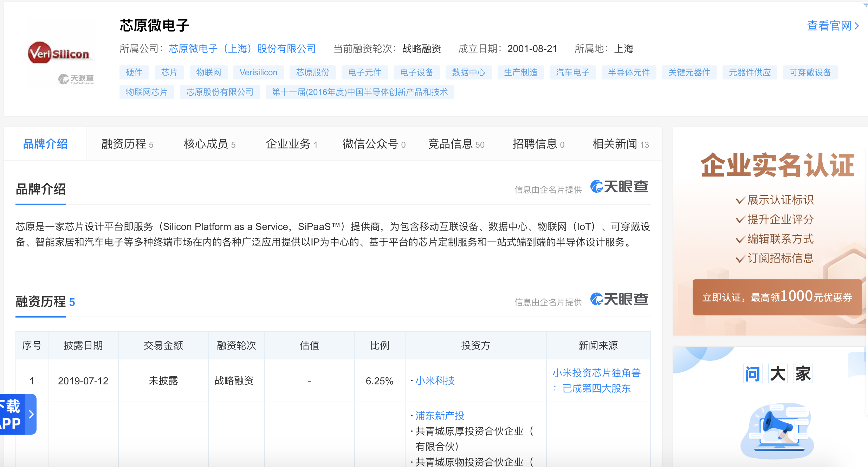The image size is (868, 467).
Task: Click the 提升企业评分 checkmark item
Action: pyautogui.click(x=775, y=219)
